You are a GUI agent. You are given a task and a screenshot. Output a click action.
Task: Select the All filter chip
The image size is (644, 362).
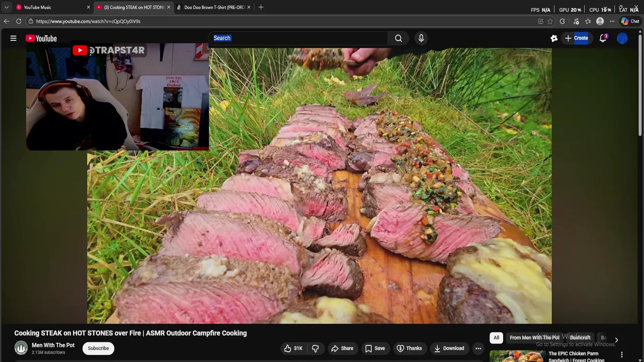[496, 338]
